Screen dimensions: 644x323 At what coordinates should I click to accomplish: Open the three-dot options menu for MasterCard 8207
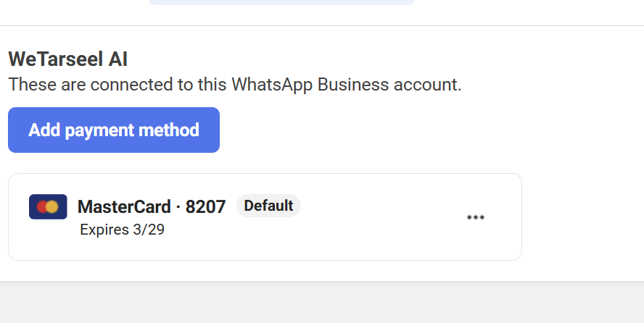click(x=476, y=217)
